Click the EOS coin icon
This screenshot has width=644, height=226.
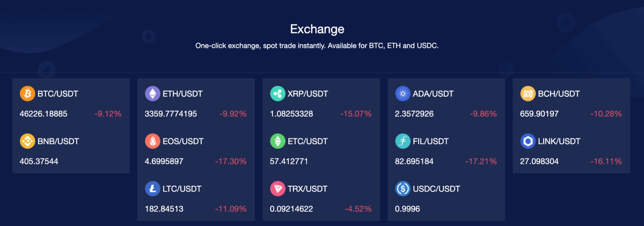153,141
